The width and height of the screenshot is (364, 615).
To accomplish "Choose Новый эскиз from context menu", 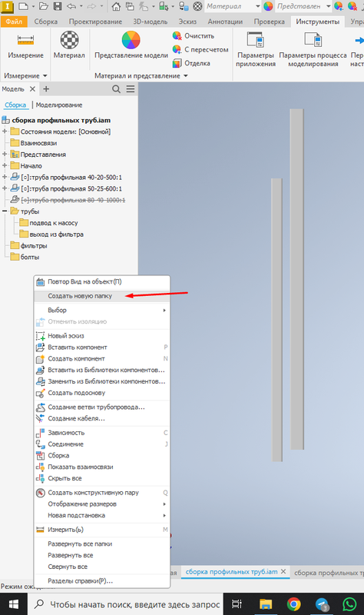I will 102,336.
